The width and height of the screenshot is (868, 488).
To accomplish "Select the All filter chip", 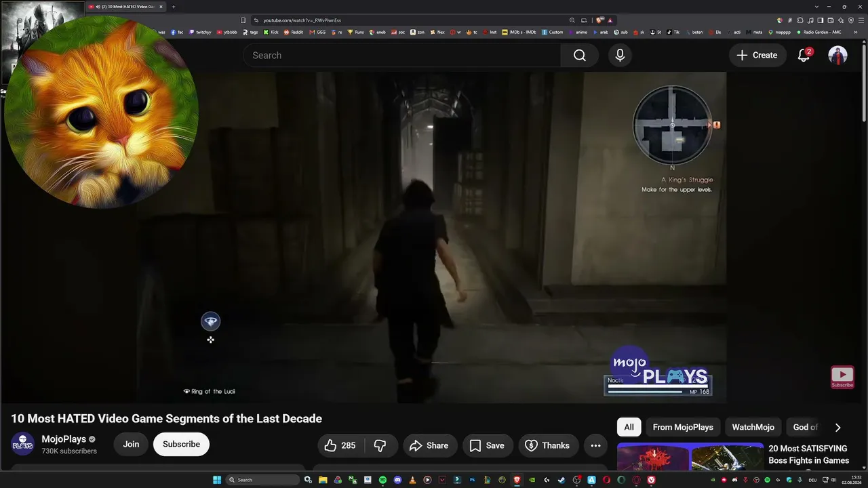I will click(629, 427).
